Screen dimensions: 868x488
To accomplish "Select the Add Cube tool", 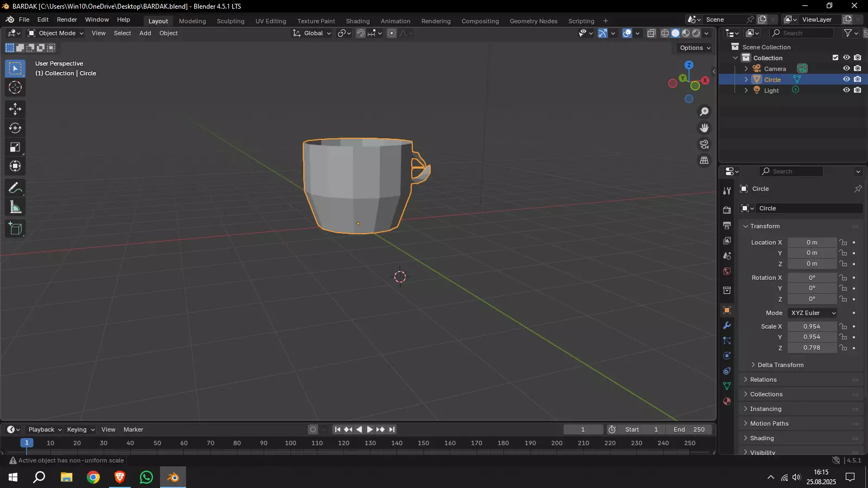I will (x=15, y=229).
